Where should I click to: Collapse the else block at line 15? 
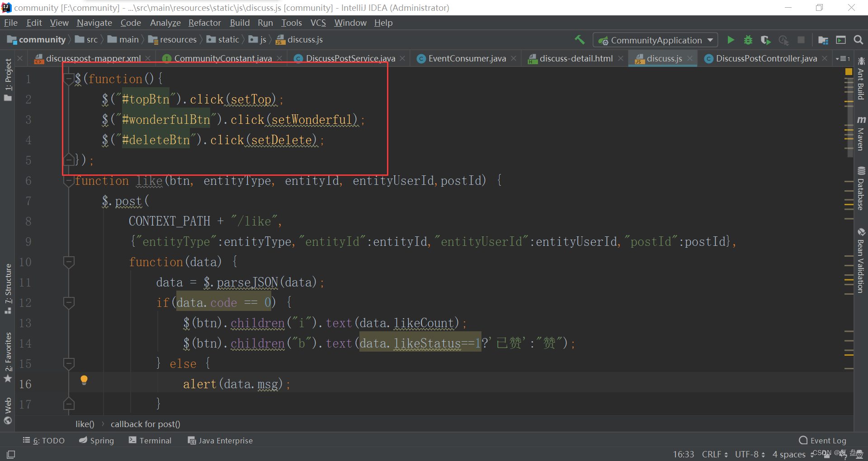click(69, 363)
